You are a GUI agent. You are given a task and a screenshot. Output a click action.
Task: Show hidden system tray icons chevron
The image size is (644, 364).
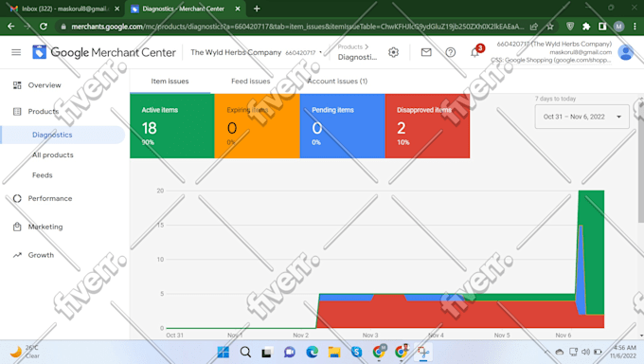click(x=546, y=352)
